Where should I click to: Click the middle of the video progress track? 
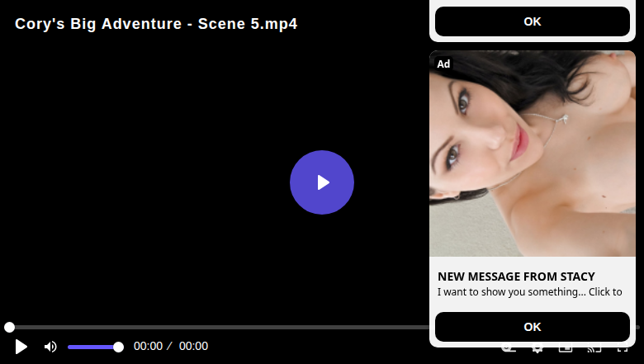click(x=322, y=327)
